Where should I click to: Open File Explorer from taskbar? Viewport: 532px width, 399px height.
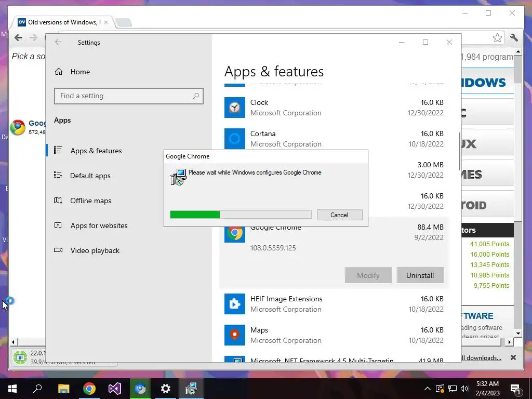63,389
